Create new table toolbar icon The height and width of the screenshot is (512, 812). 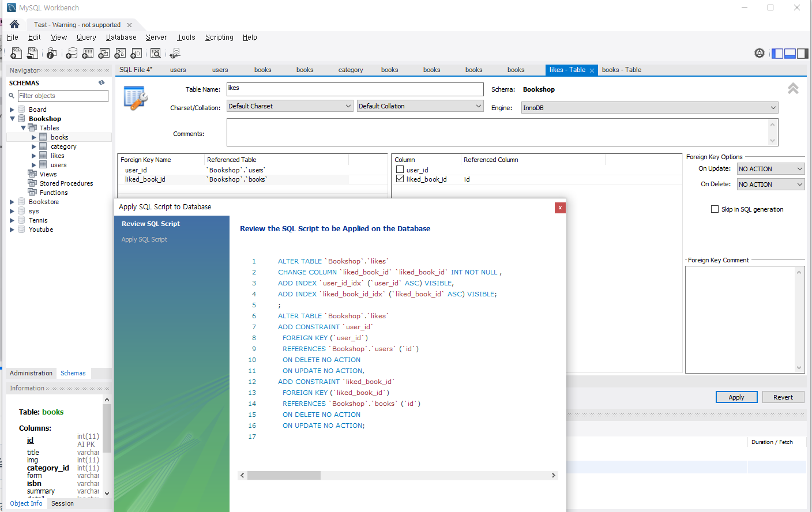tap(88, 53)
